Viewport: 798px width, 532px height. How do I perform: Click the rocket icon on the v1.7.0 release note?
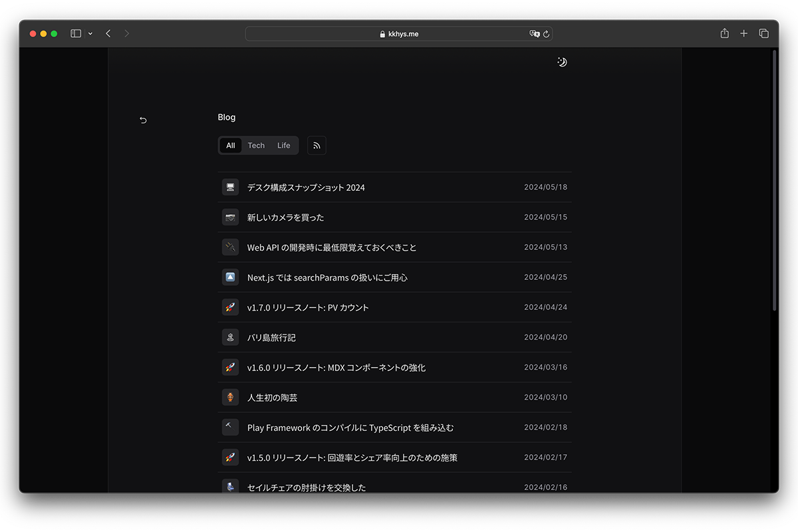(230, 307)
